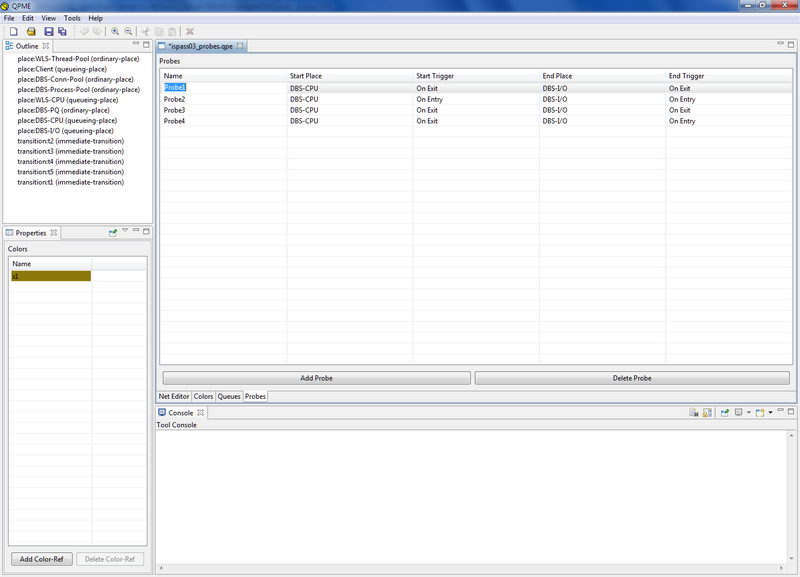Screen dimensions: 800x577
Task: Switch to the Net Editor tab
Action: 174,397
